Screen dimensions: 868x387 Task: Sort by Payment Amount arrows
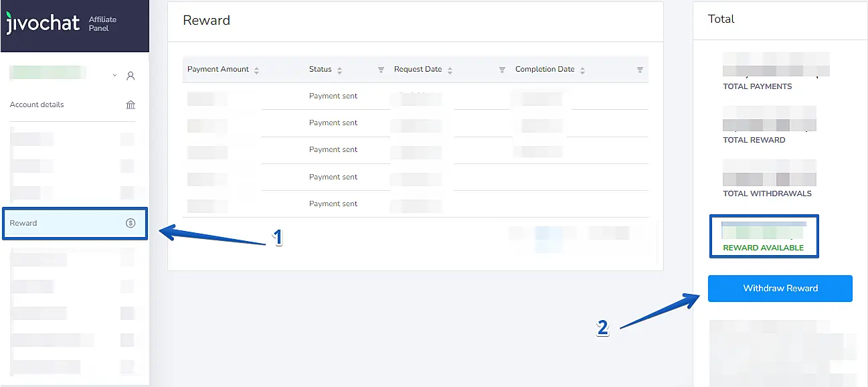coord(256,70)
